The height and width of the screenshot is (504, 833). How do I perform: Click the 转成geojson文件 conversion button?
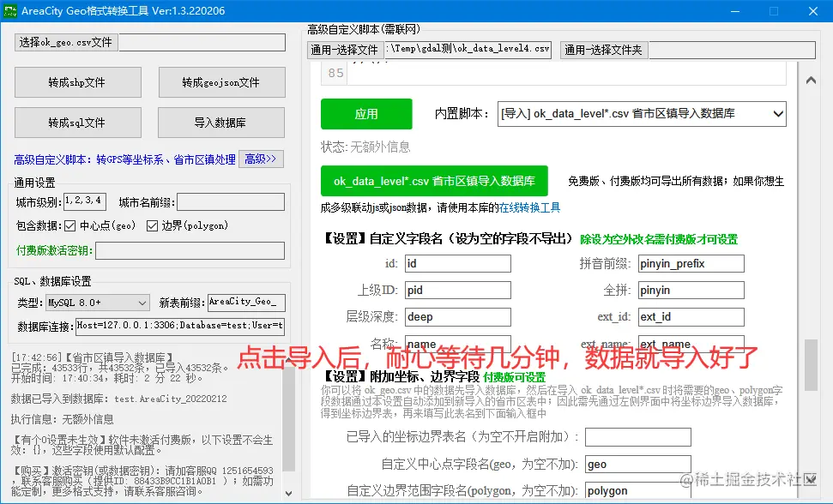pyautogui.click(x=221, y=82)
